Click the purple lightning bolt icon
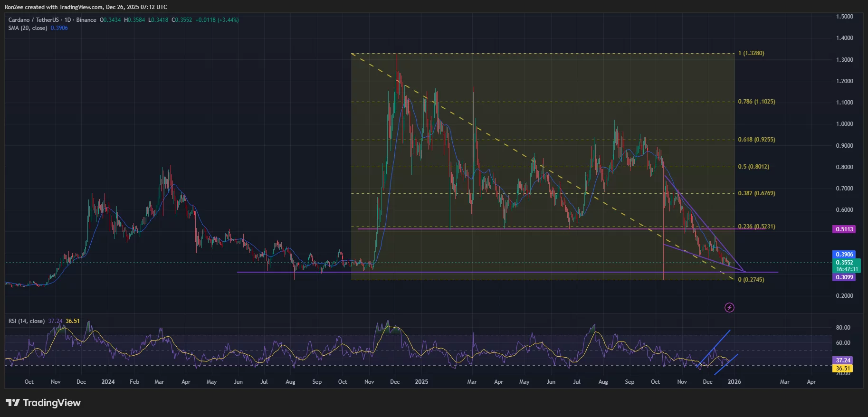Screen dimensions: 868x417 [x=729, y=308]
